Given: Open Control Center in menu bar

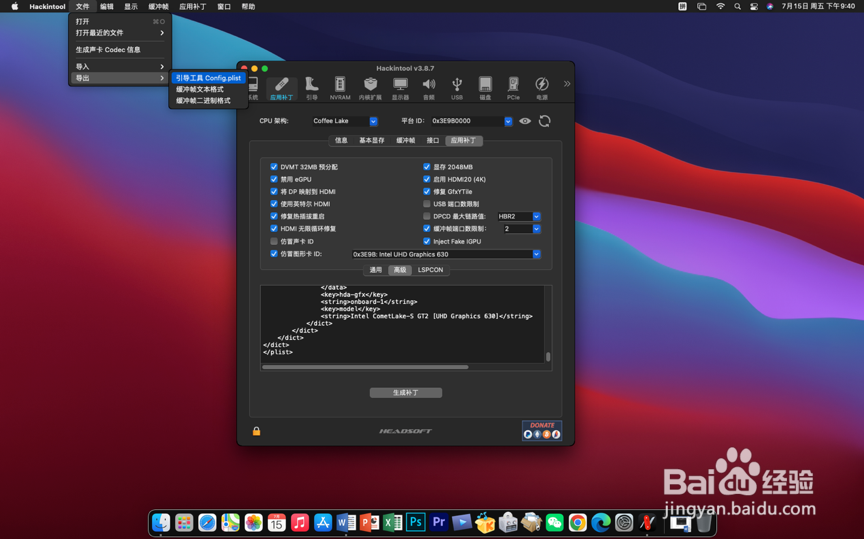Looking at the screenshot, I should click(754, 7).
